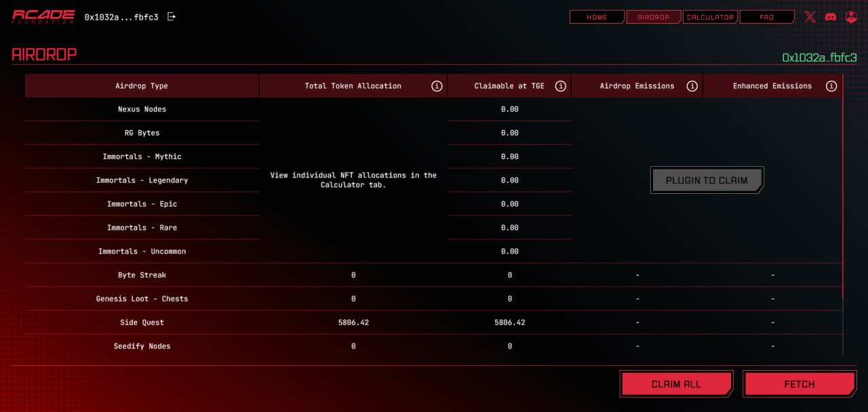Click the Enhanced Emissions header text

click(x=772, y=86)
